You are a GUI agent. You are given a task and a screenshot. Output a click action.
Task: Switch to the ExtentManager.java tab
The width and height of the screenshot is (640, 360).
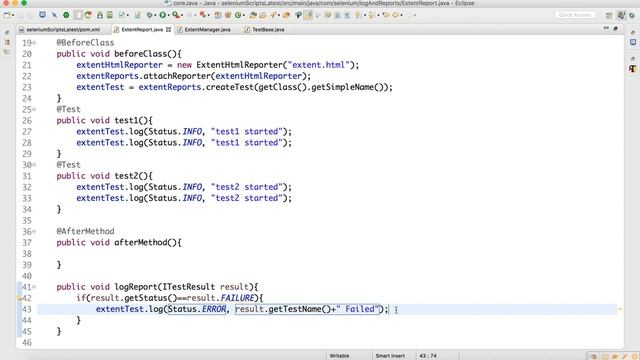point(207,30)
